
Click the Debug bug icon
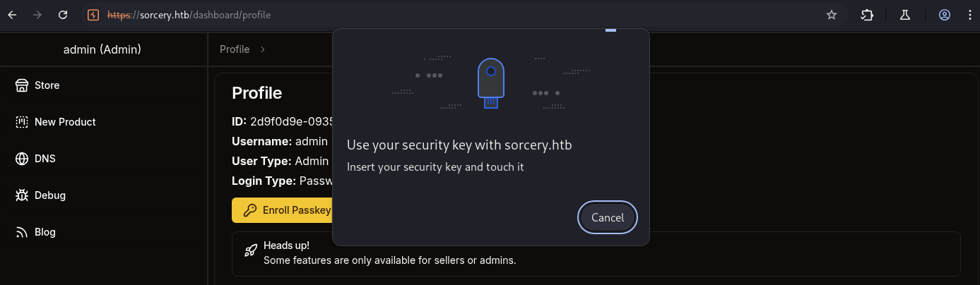(x=22, y=195)
